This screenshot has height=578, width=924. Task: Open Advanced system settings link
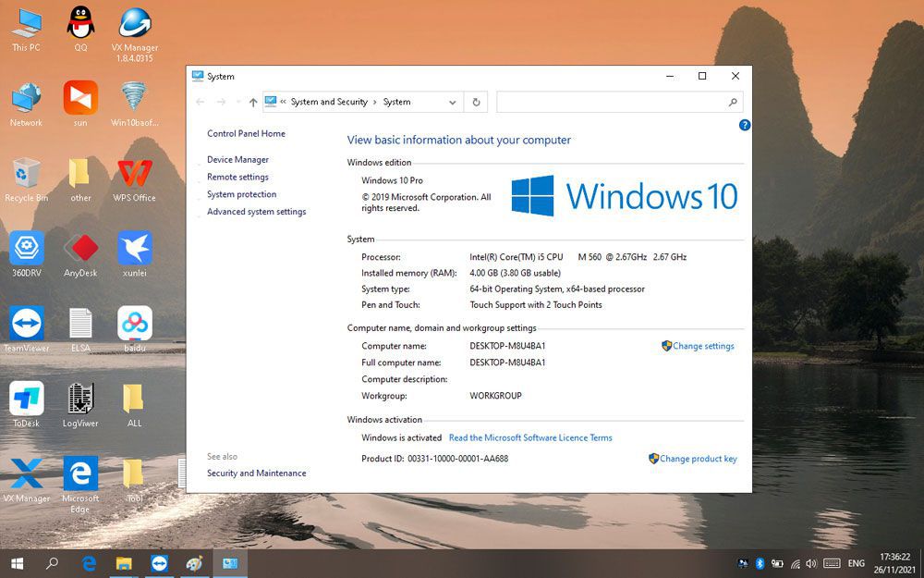coord(256,212)
